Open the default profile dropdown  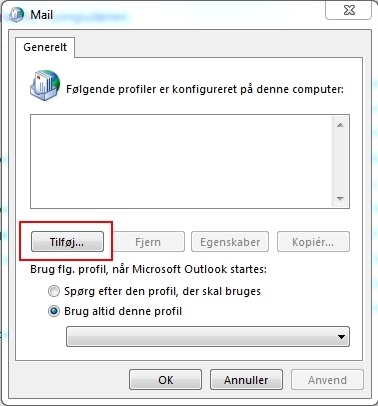point(208,337)
